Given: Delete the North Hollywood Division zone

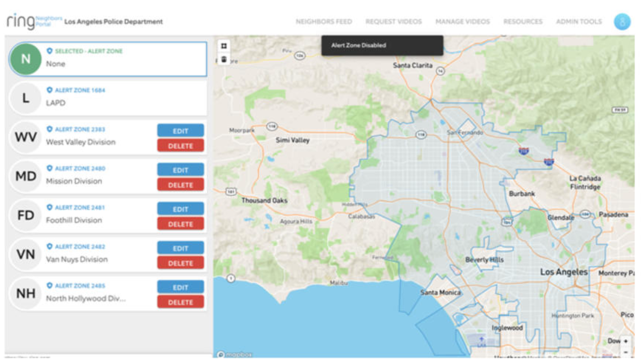Looking at the screenshot, I should coord(180,302).
